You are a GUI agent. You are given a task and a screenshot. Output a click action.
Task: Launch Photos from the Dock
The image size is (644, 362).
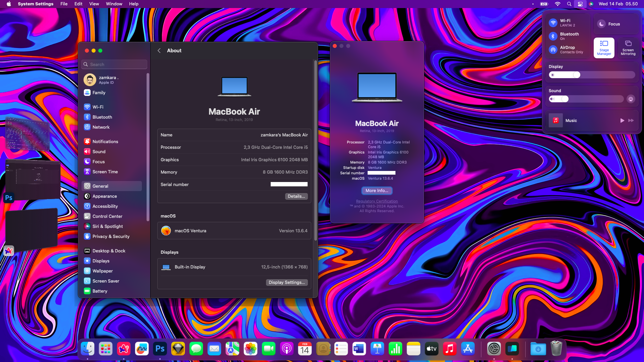[251, 349]
